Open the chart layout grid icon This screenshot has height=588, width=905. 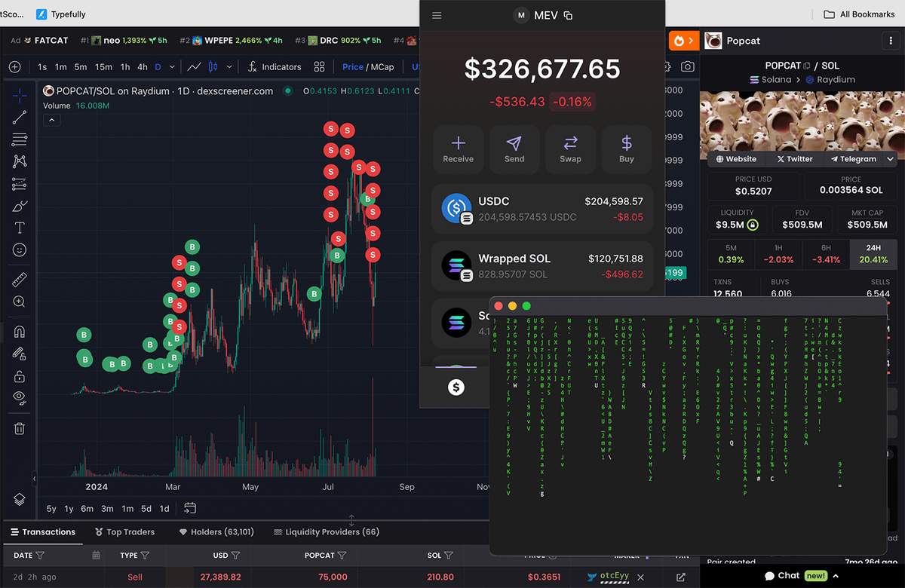[319, 67]
